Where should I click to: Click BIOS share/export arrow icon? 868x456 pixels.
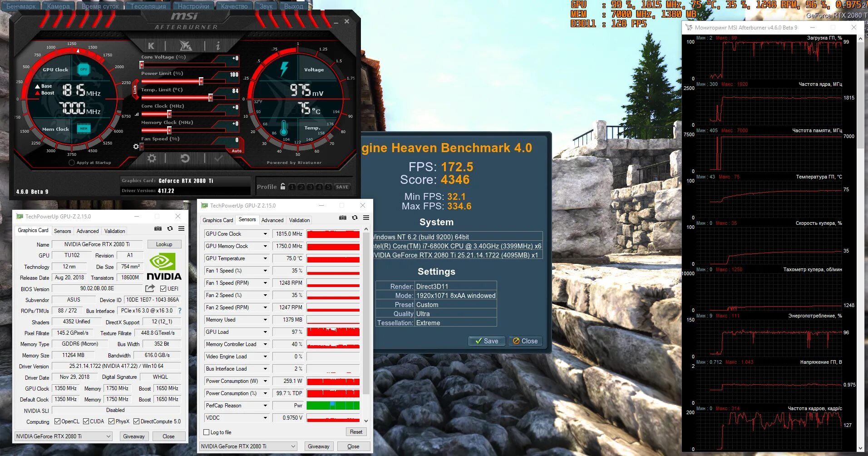tap(150, 288)
